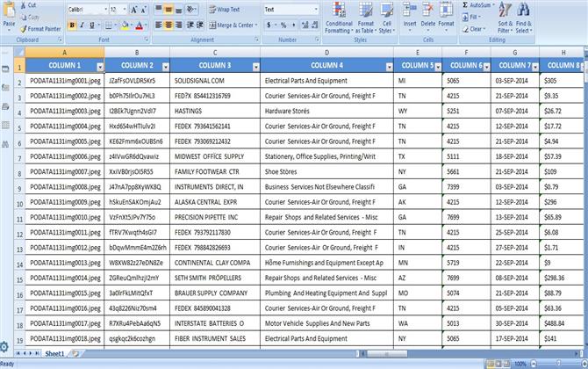The image size is (588, 369).
Task: Open the Text number format dropdown
Action: (316, 10)
